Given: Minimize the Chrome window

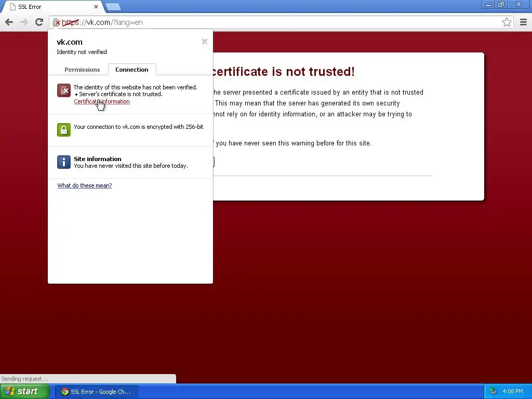Looking at the screenshot, I should click(x=488, y=5).
